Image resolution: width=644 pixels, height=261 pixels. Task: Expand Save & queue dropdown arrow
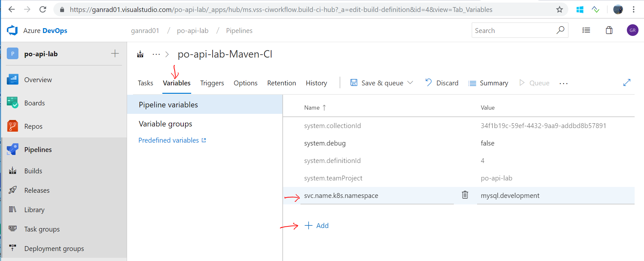410,83
